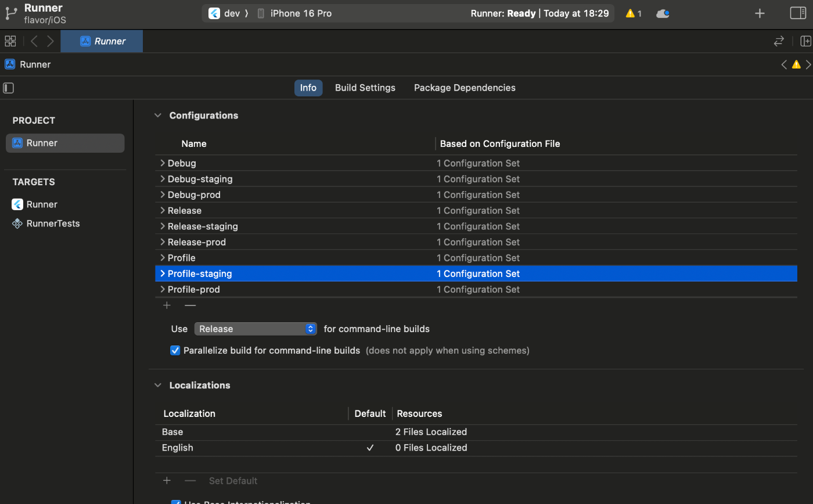Switch to the Build Settings tab
Screen dimensions: 813x504
(x=365, y=88)
